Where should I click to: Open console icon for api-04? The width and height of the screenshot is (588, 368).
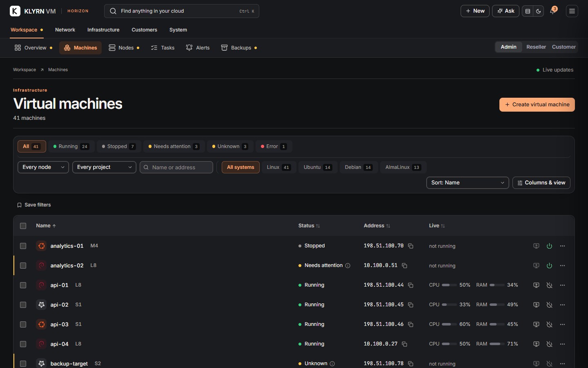[x=537, y=344]
